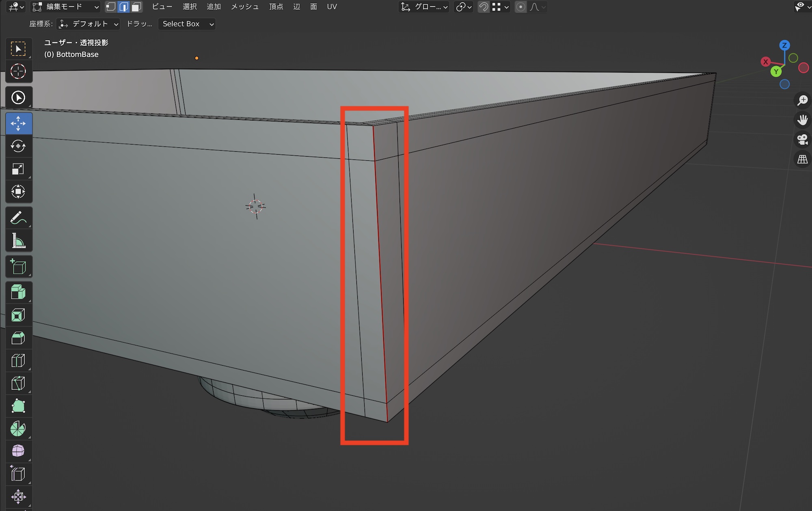The width and height of the screenshot is (812, 511).
Task: Open the Select Box drag dropdown
Action: coord(186,24)
